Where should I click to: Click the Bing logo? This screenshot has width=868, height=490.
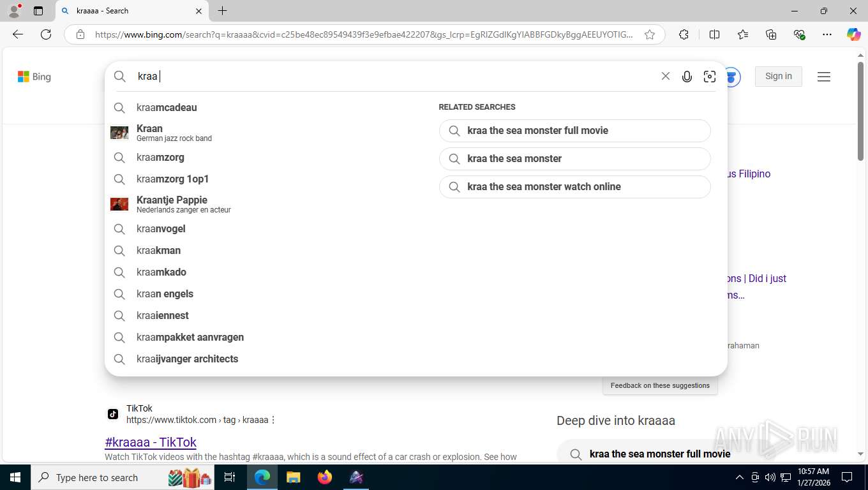[x=34, y=77]
